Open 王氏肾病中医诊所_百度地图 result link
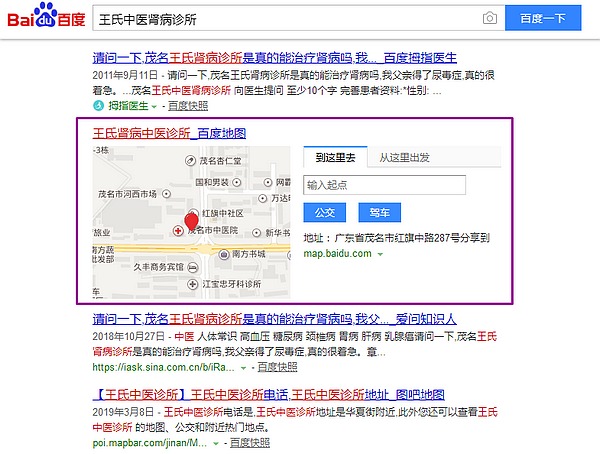The width and height of the screenshot is (600, 454). (168, 133)
